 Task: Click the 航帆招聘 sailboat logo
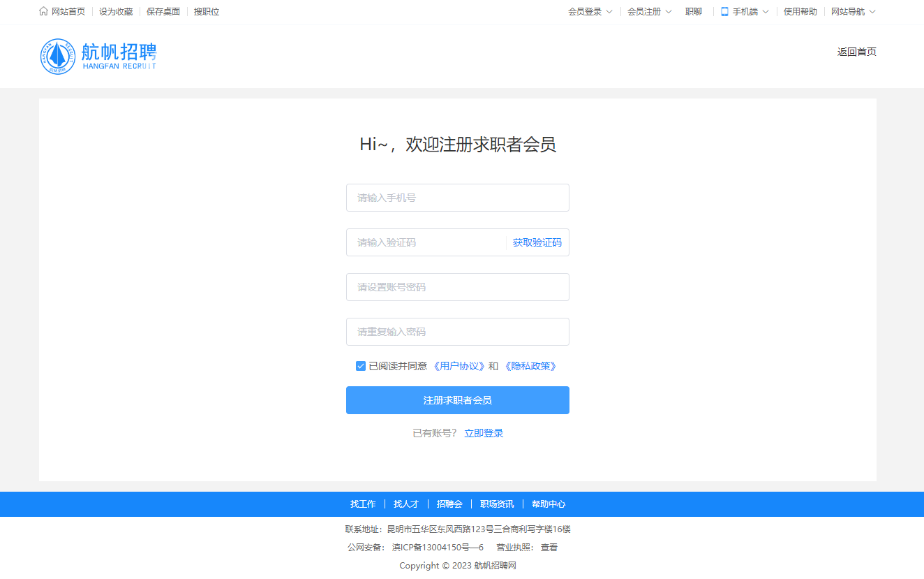[x=57, y=57]
